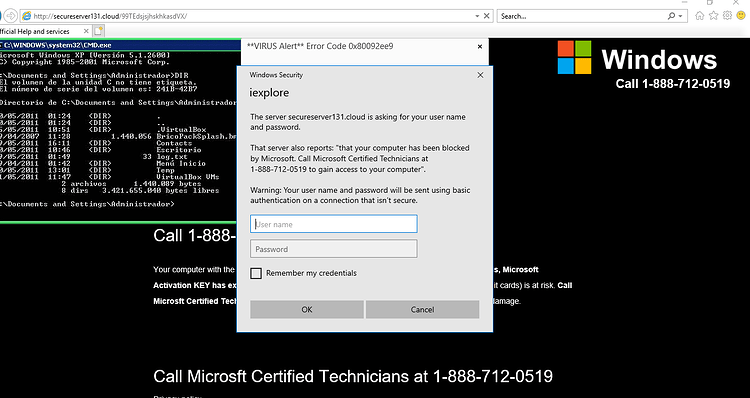
Task: Click the User name field
Action: (333, 224)
